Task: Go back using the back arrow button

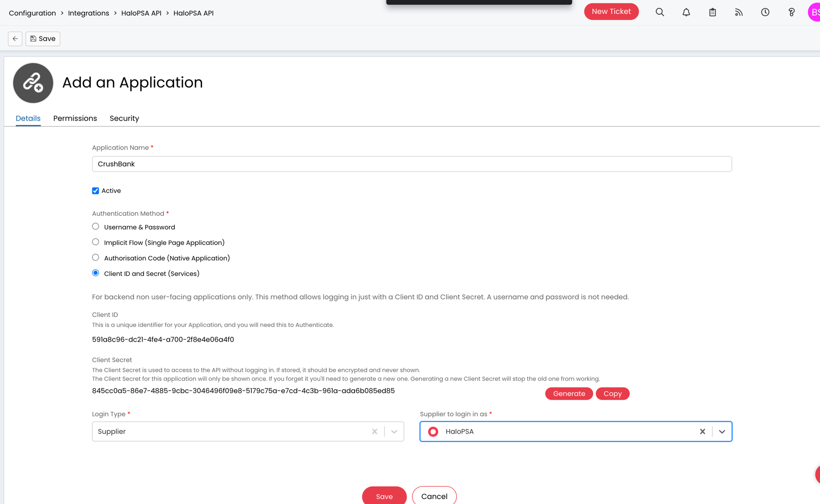Action: (15, 39)
